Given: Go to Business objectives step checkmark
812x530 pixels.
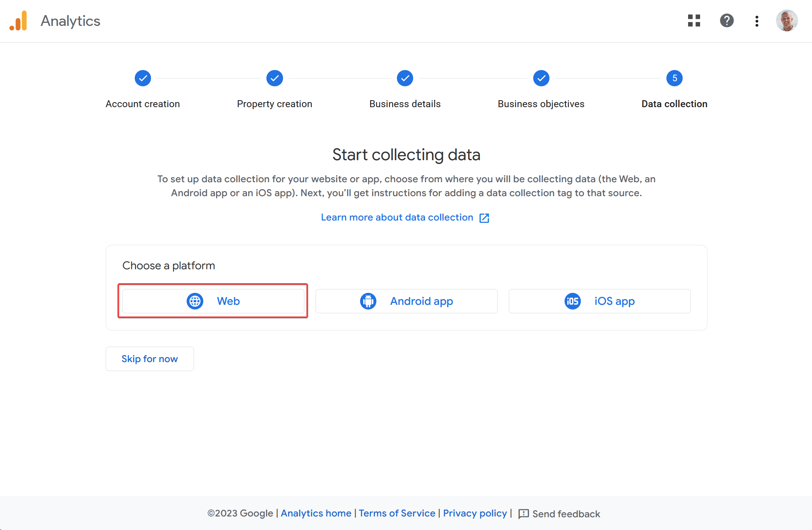Looking at the screenshot, I should coord(541,79).
